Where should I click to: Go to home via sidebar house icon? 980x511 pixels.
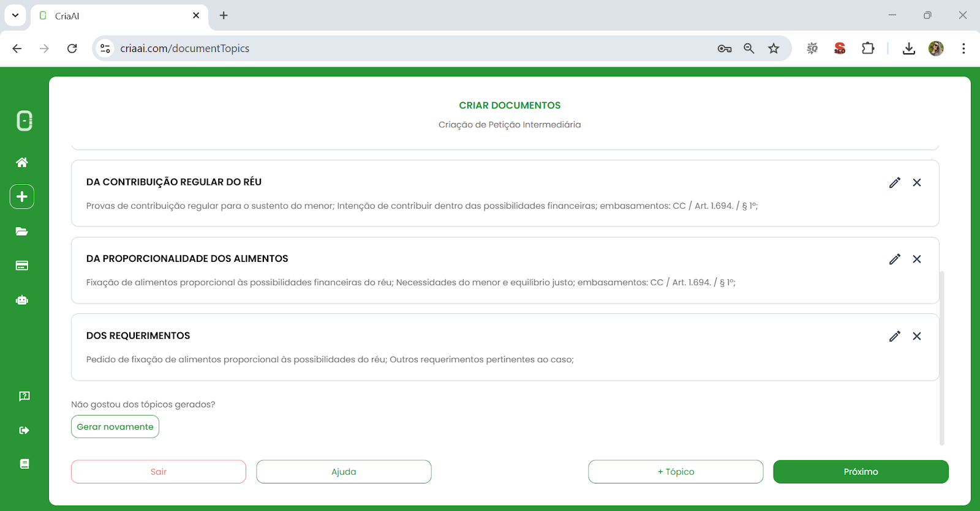coord(22,162)
